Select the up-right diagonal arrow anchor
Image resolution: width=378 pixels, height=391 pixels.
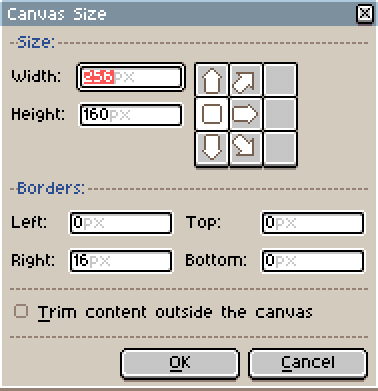tap(246, 80)
